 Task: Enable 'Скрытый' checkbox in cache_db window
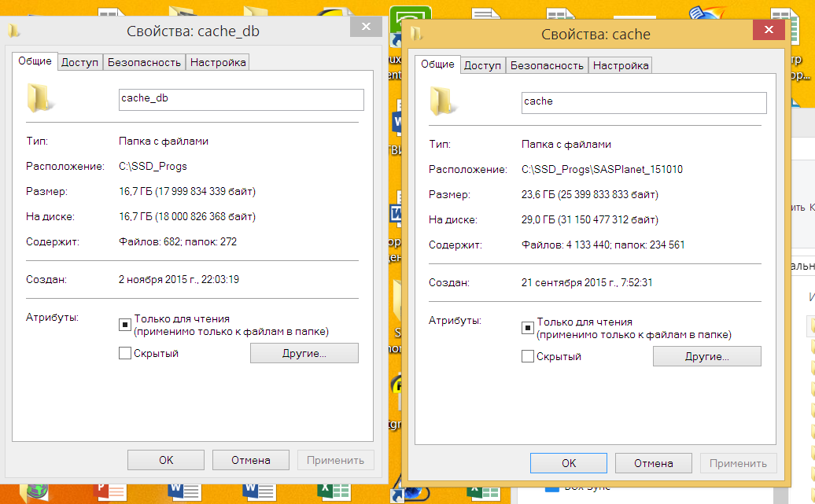click(x=124, y=353)
